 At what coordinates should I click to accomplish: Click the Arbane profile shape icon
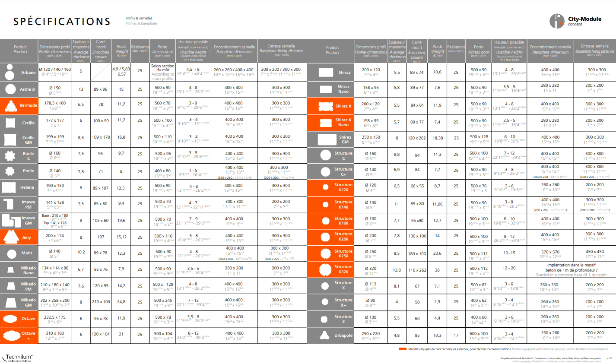click(x=9, y=73)
